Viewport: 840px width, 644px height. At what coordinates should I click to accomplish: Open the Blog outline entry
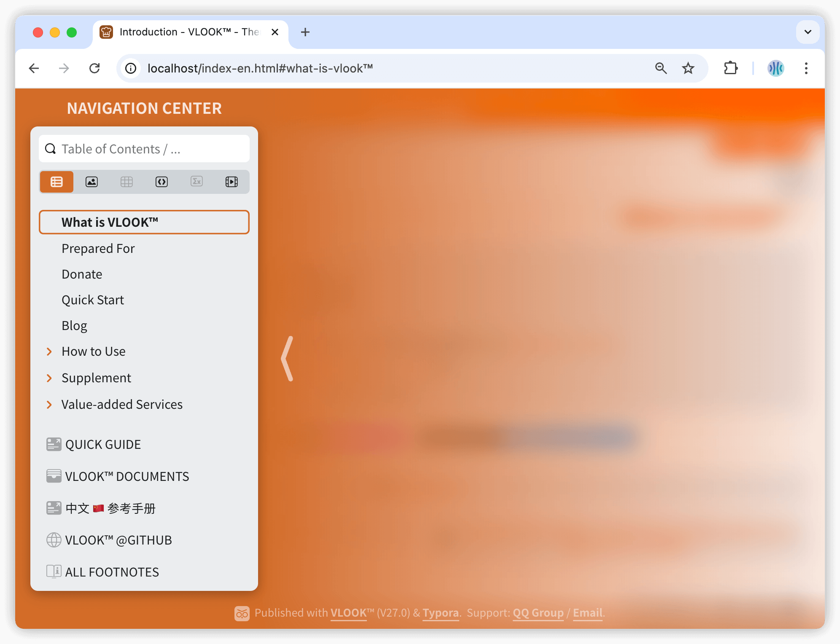[74, 325]
